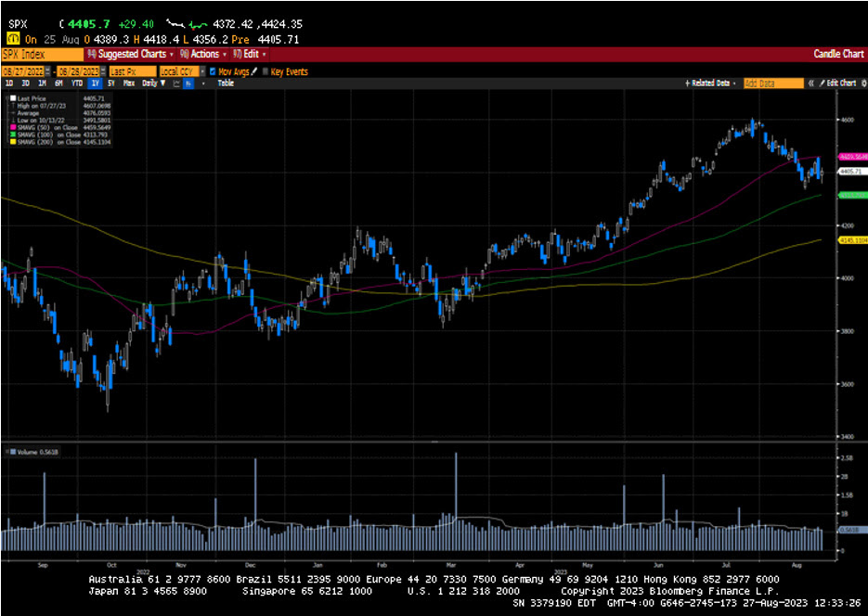The image size is (868, 616).
Task: Click the white Last Price legend square
Action: (x=11, y=97)
